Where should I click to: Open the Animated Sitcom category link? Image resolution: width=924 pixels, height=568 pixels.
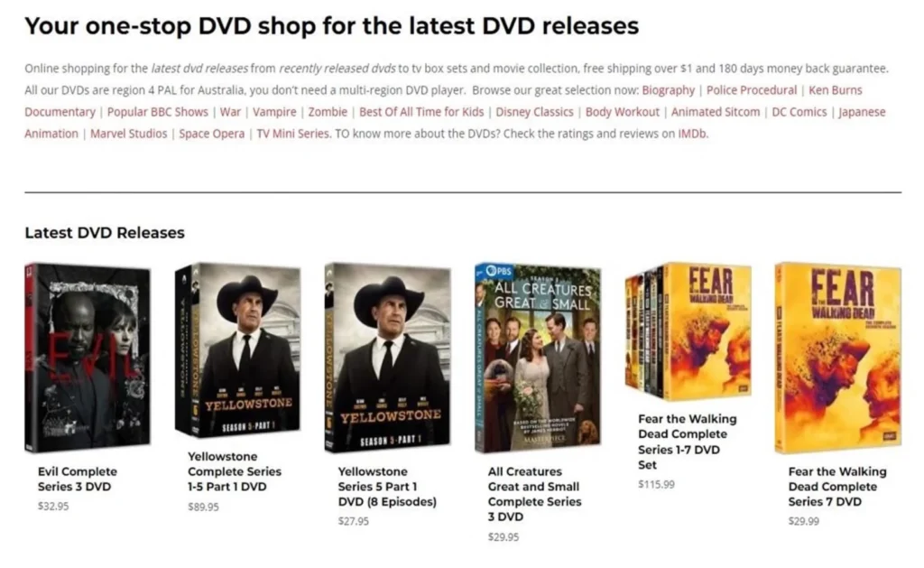coord(716,112)
